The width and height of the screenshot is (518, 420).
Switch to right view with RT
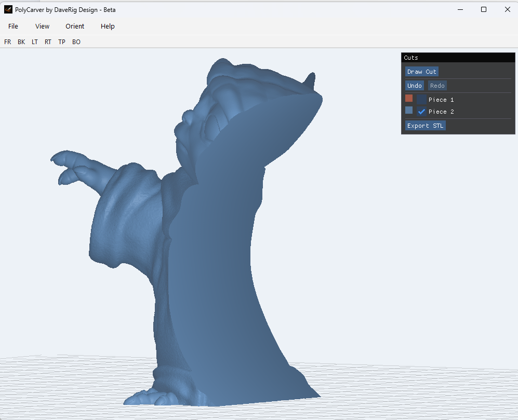tap(48, 42)
